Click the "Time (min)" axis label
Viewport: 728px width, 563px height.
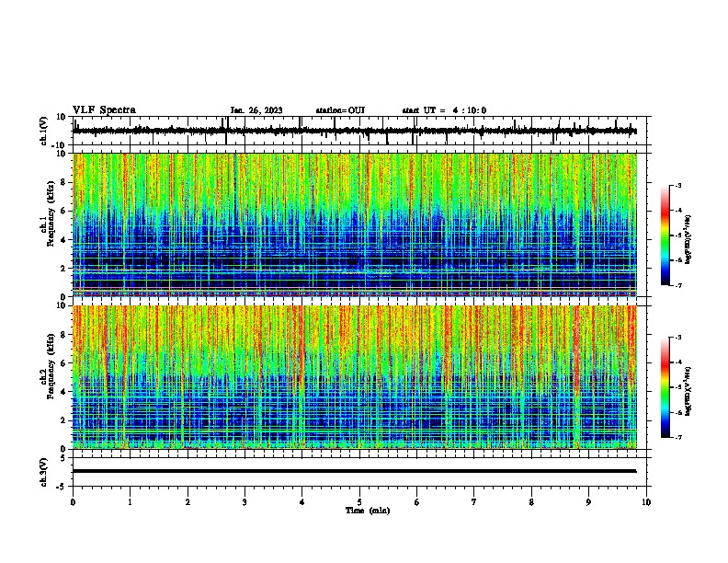(368, 511)
